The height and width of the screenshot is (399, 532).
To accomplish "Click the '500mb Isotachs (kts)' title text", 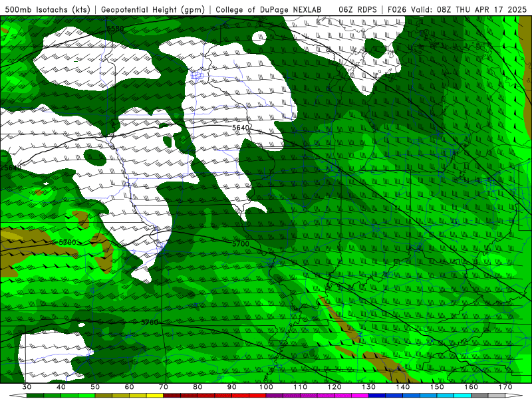I will click(48, 10).
